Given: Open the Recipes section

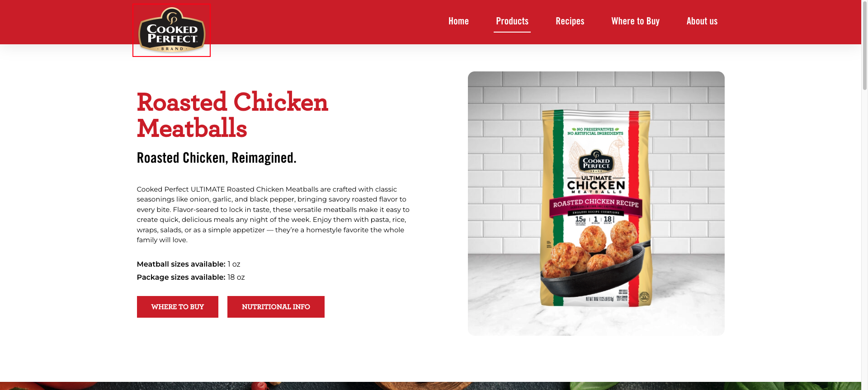Looking at the screenshot, I should click(x=570, y=21).
